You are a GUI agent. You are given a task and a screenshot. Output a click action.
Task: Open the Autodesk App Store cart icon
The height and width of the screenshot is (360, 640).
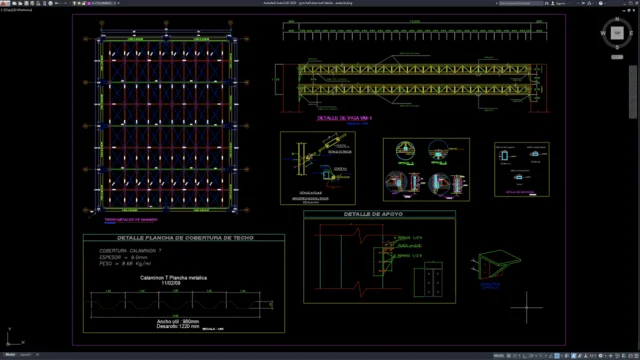(x=583, y=3)
